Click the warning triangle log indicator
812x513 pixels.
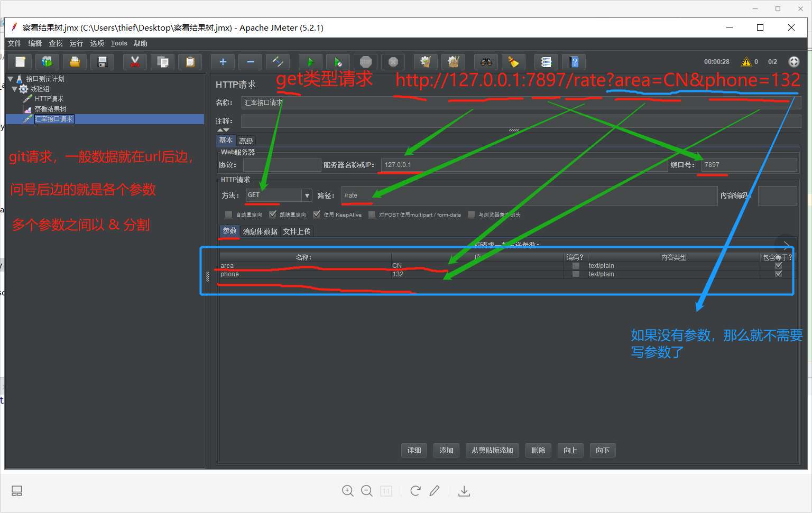click(746, 62)
